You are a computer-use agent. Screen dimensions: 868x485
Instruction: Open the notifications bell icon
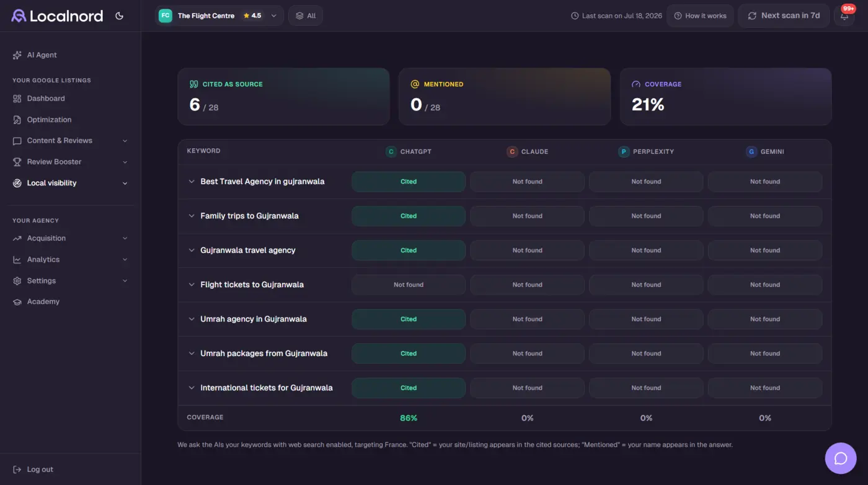tap(844, 16)
